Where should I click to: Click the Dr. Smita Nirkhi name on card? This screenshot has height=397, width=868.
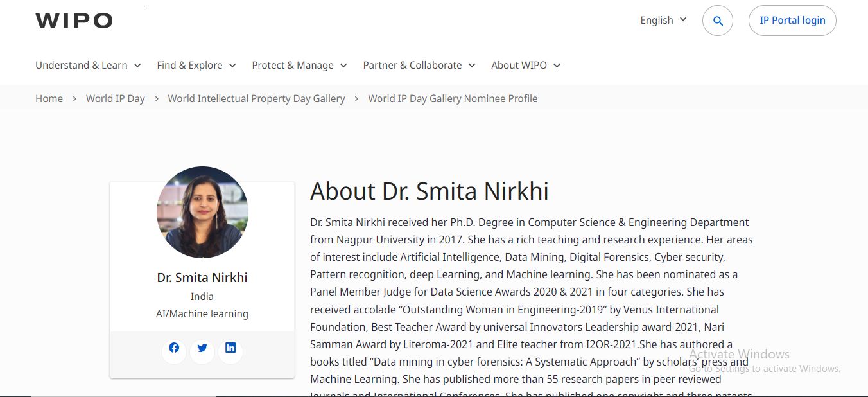tap(202, 278)
